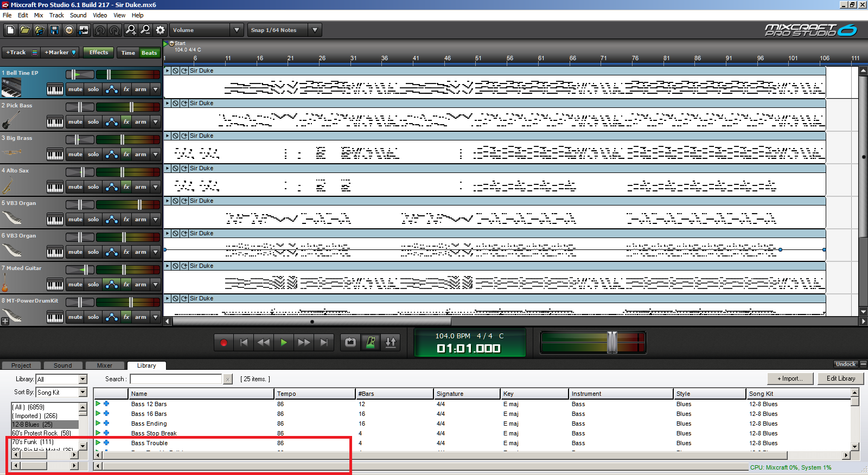
Task: Click the Undock button
Action: pyautogui.click(x=846, y=364)
